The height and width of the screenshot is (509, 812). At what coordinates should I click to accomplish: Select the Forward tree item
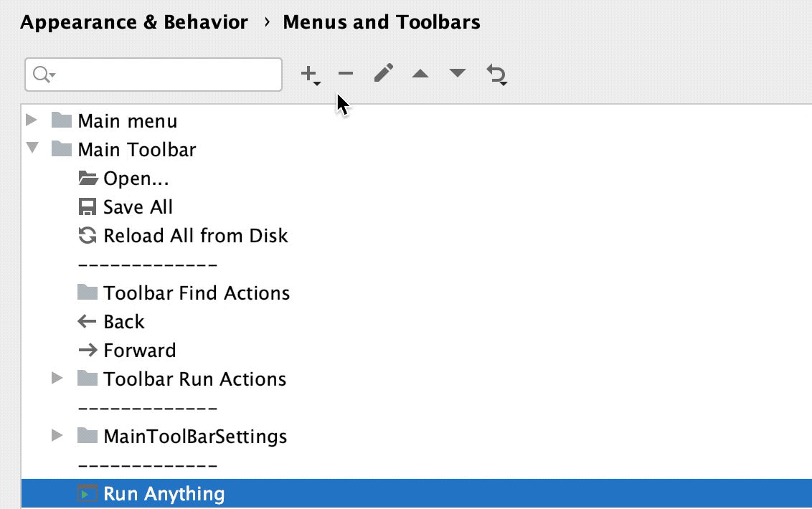[x=140, y=350]
